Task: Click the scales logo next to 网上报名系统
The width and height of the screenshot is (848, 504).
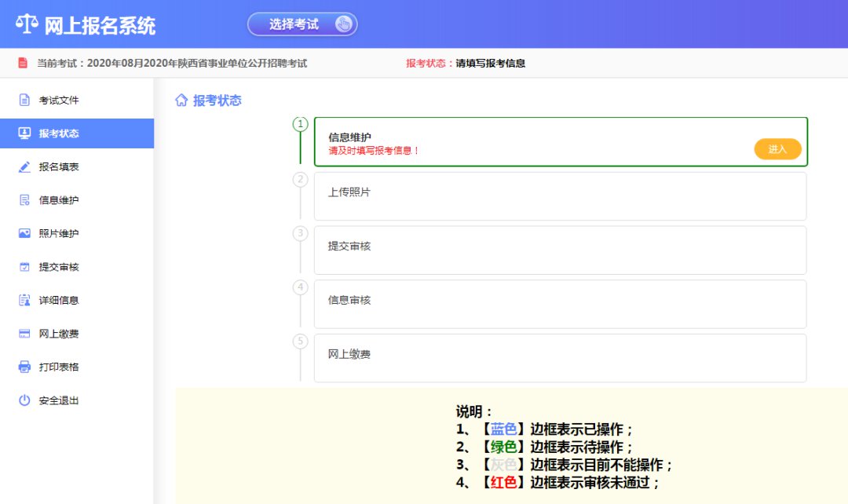Action: point(27,24)
